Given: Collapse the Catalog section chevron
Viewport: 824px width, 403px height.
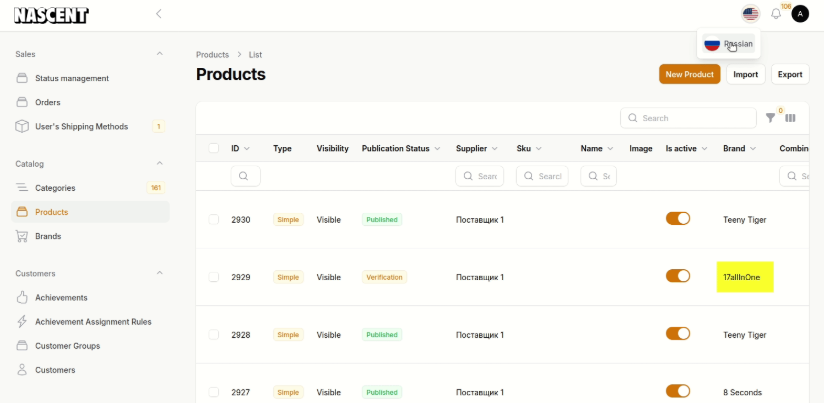Looking at the screenshot, I should tap(159, 164).
